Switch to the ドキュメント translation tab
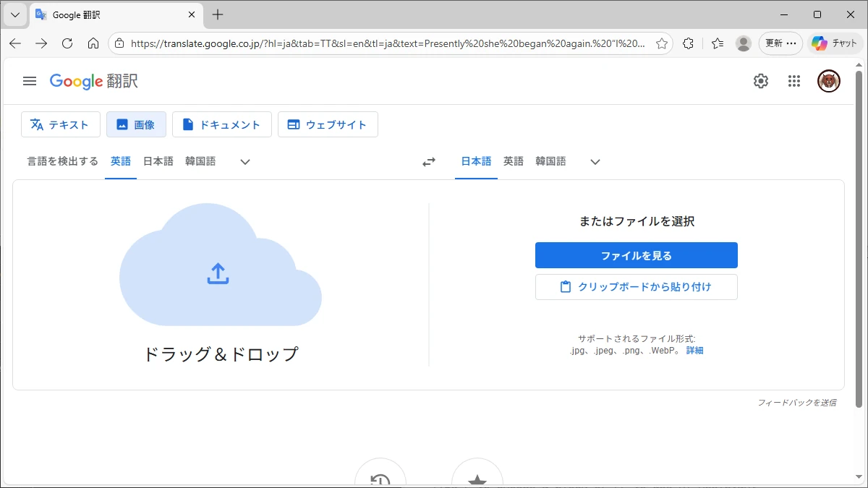The height and width of the screenshot is (488, 868). [x=221, y=124]
